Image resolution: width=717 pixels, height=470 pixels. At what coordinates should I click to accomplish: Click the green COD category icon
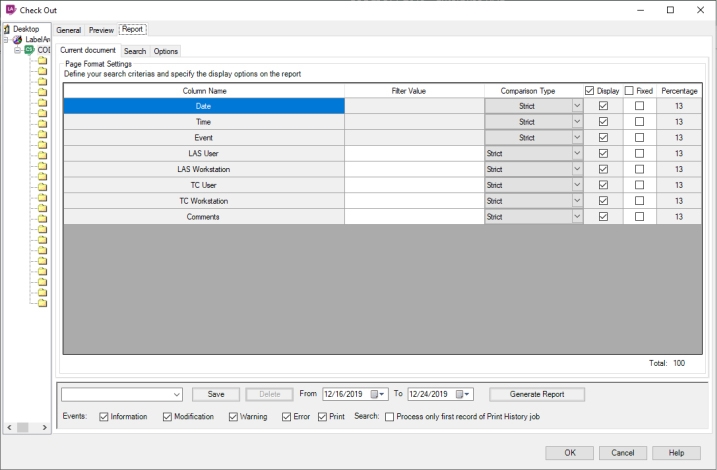29,50
